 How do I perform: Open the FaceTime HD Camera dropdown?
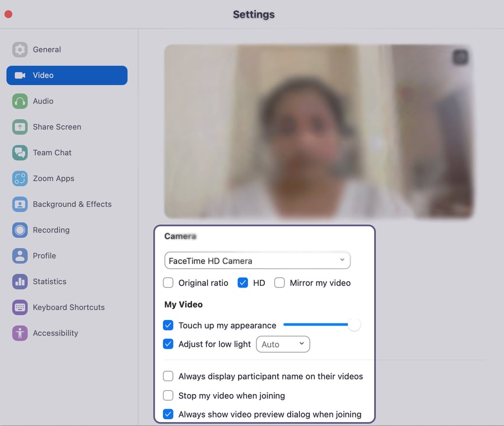click(x=257, y=260)
